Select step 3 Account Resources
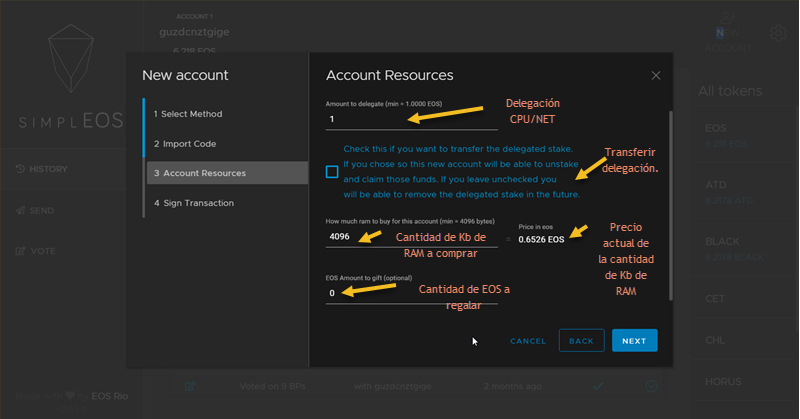Viewport: 800px width, 419px height. coord(227,173)
